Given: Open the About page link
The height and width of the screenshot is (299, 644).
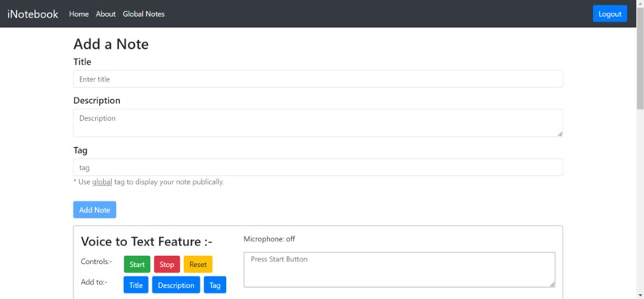Looking at the screenshot, I should (105, 14).
